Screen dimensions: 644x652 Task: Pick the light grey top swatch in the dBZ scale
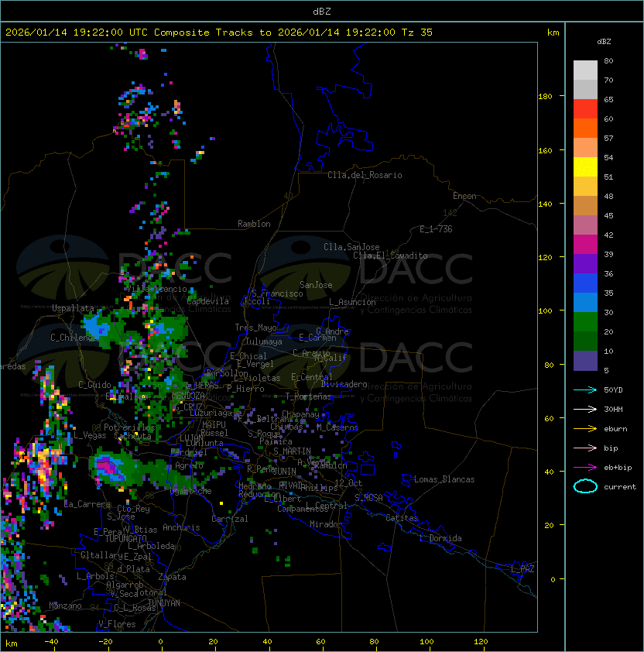pos(585,70)
